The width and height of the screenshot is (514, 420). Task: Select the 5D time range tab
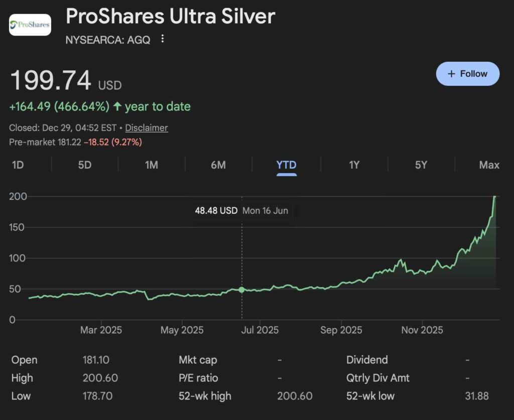pyautogui.click(x=85, y=165)
